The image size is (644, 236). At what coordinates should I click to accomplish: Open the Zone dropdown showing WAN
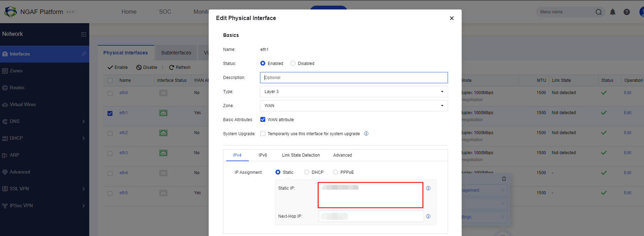point(353,106)
